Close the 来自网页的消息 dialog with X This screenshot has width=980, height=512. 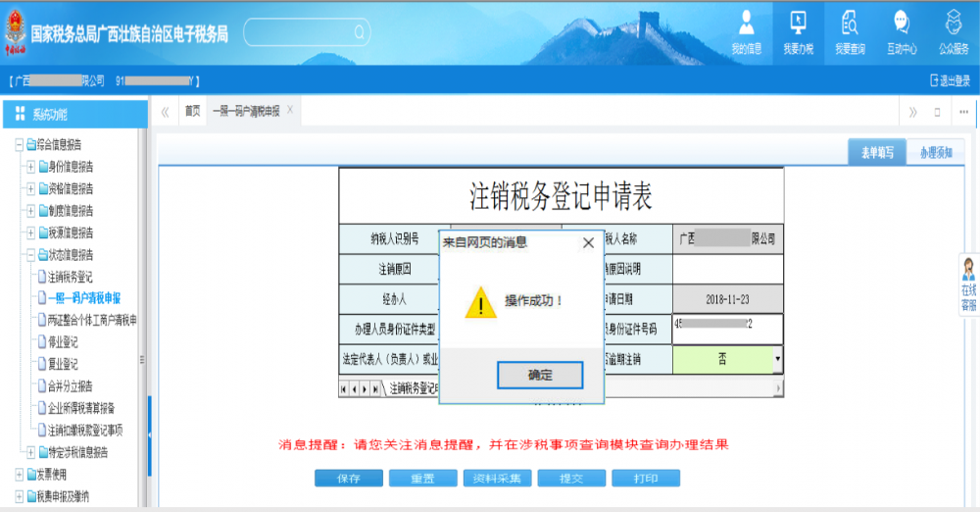pyautogui.click(x=588, y=242)
